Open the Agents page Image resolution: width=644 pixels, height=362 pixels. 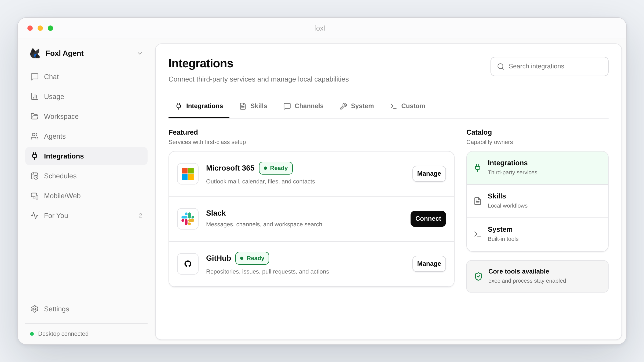[x=86, y=136]
